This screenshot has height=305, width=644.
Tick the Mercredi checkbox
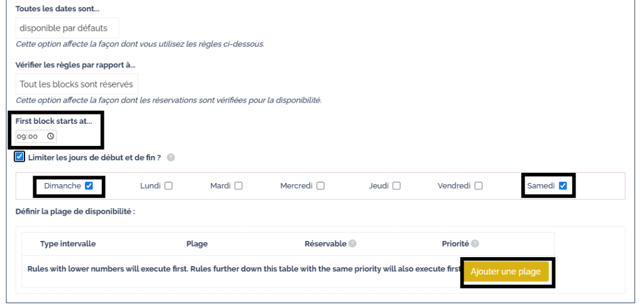[x=321, y=186]
